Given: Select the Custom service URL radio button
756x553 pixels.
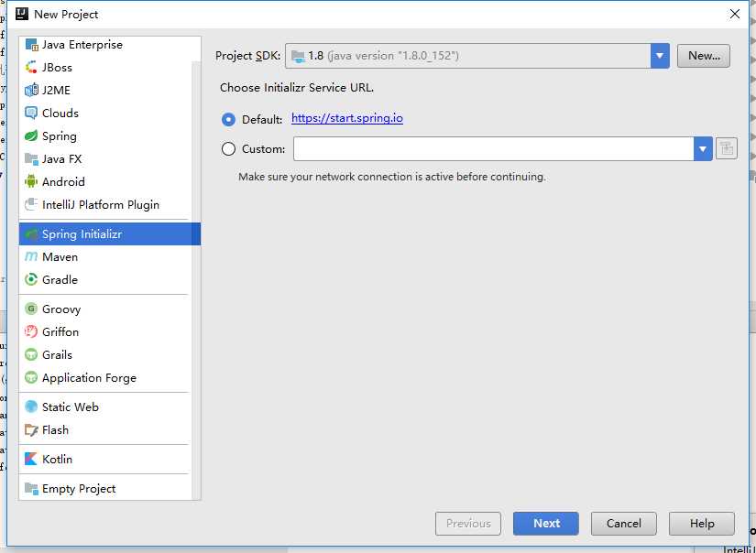Looking at the screenshot, I should point(228,149).
